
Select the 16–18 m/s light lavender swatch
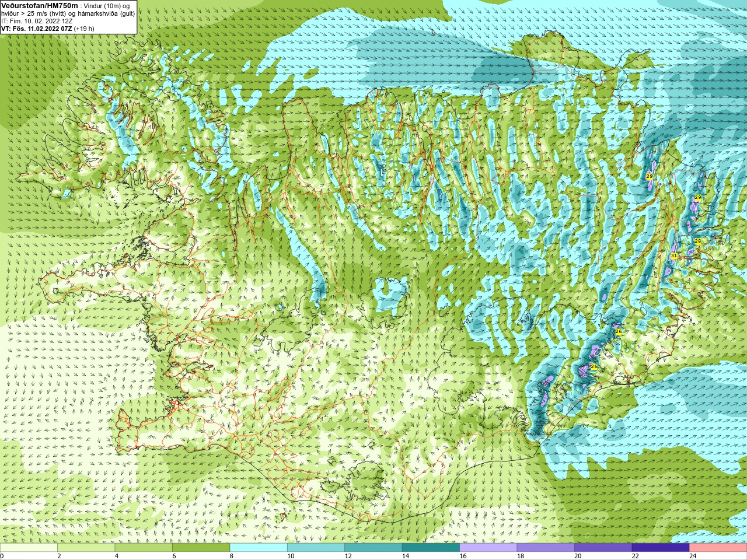(488, 547)
